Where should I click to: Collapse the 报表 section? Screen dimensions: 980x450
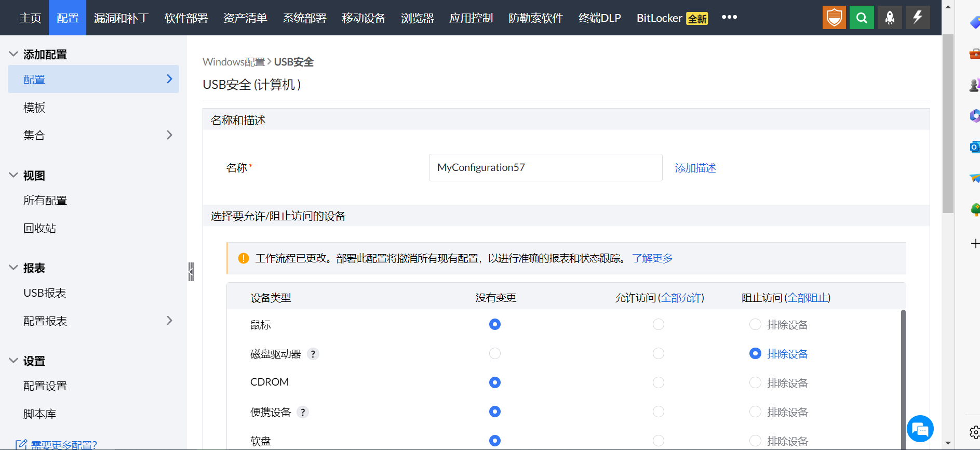[14, 267]
